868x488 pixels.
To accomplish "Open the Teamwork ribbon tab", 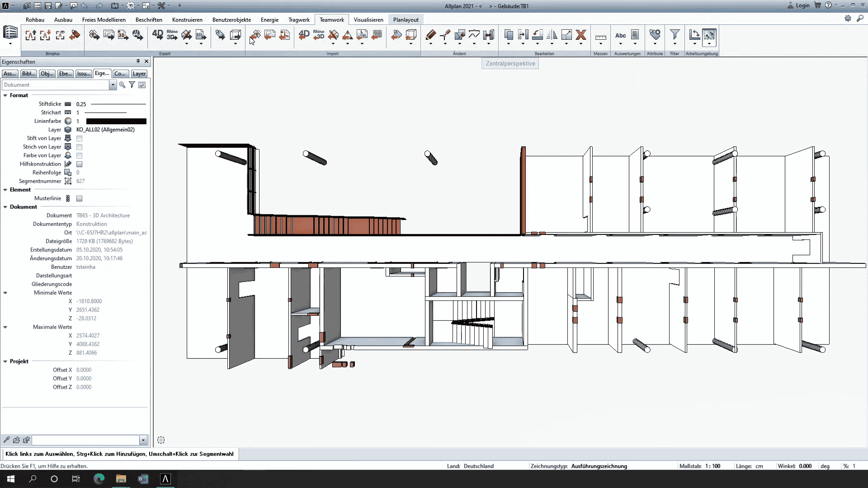I will 332,20.
